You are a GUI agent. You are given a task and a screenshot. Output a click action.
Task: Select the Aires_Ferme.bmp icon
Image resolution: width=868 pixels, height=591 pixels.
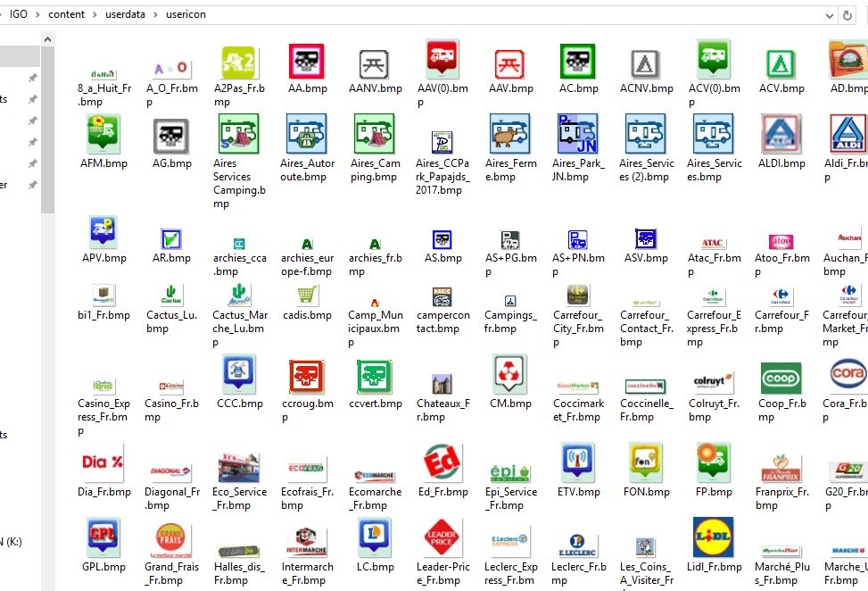509,134
